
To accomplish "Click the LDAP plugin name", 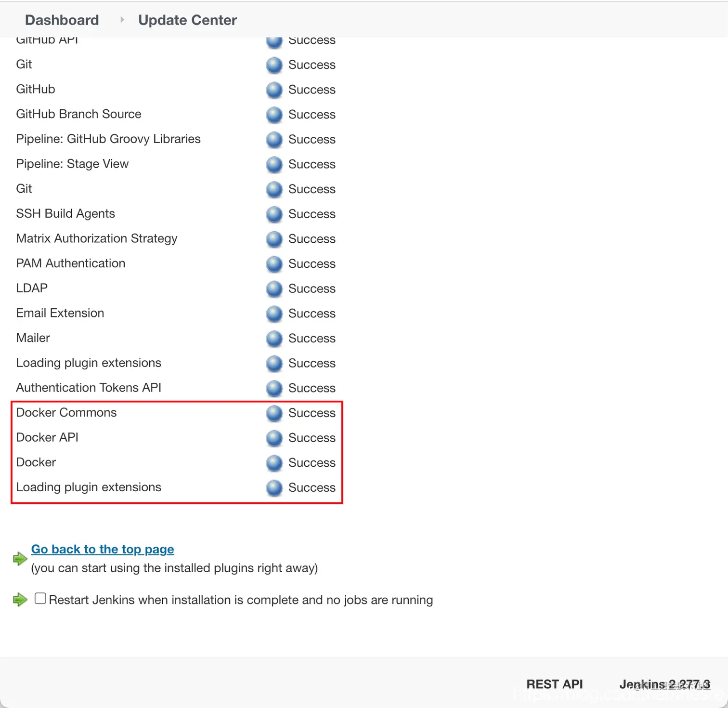I will (32, 288).
